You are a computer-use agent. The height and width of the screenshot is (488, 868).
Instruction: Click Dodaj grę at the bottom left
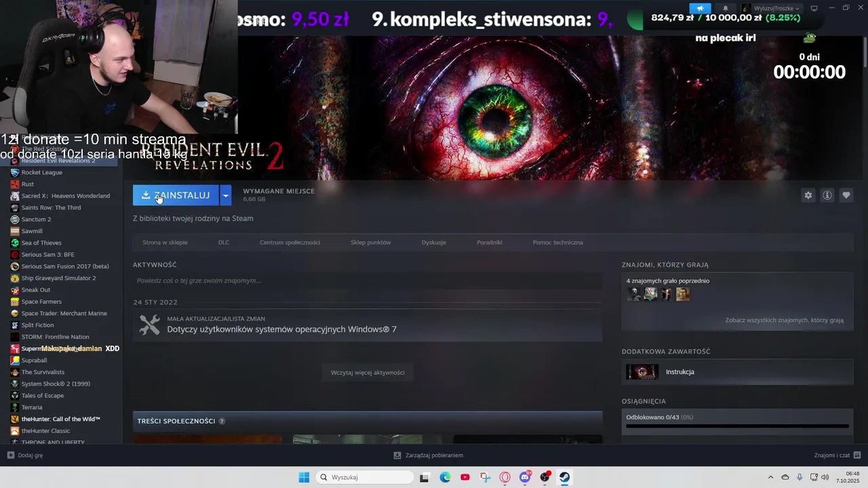(25, 455)
